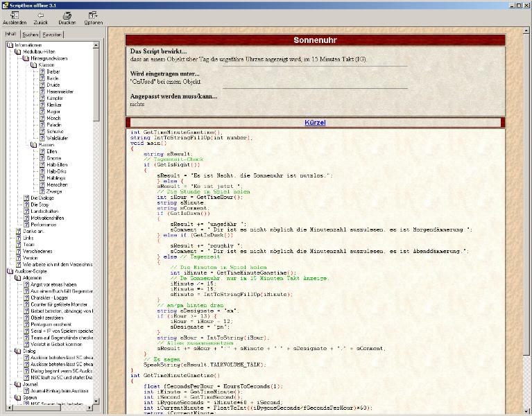Open the Links topic in the tree
The height and width of the screenshot is (416, 532).
[28, 238]
